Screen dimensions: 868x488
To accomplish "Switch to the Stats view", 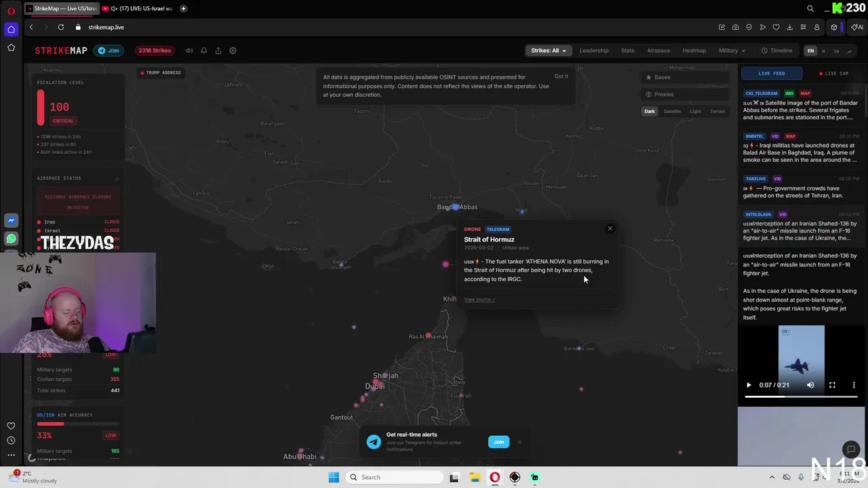I will tap(628, 51).
